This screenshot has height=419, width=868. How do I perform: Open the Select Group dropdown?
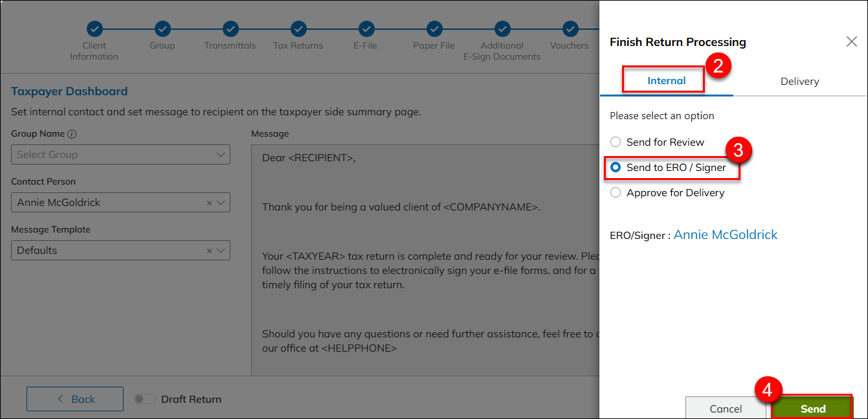tap(120, 155)
